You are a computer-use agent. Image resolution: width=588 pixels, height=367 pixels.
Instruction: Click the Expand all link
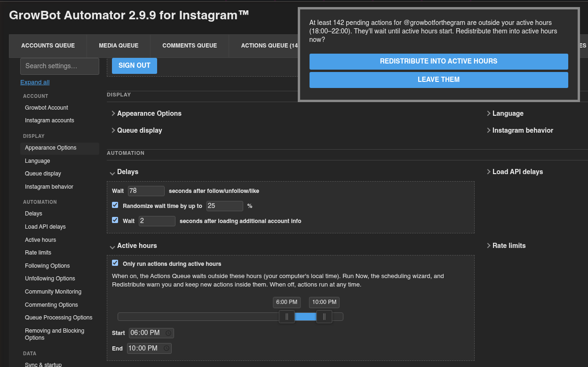tap(35, 82)
